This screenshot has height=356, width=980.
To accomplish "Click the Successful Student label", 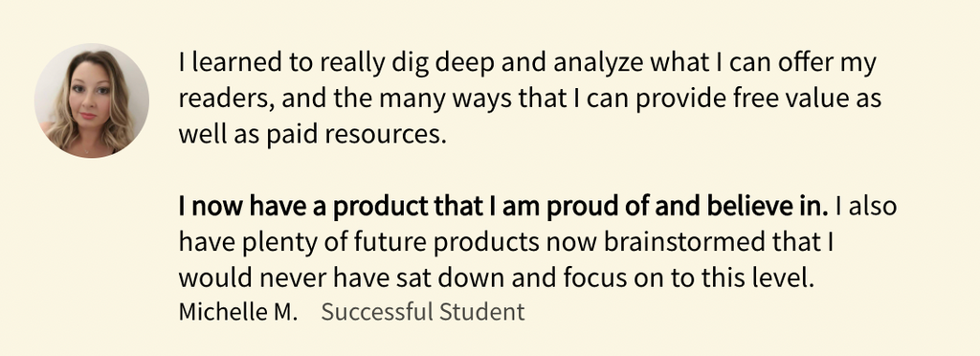I will point(423,311).
